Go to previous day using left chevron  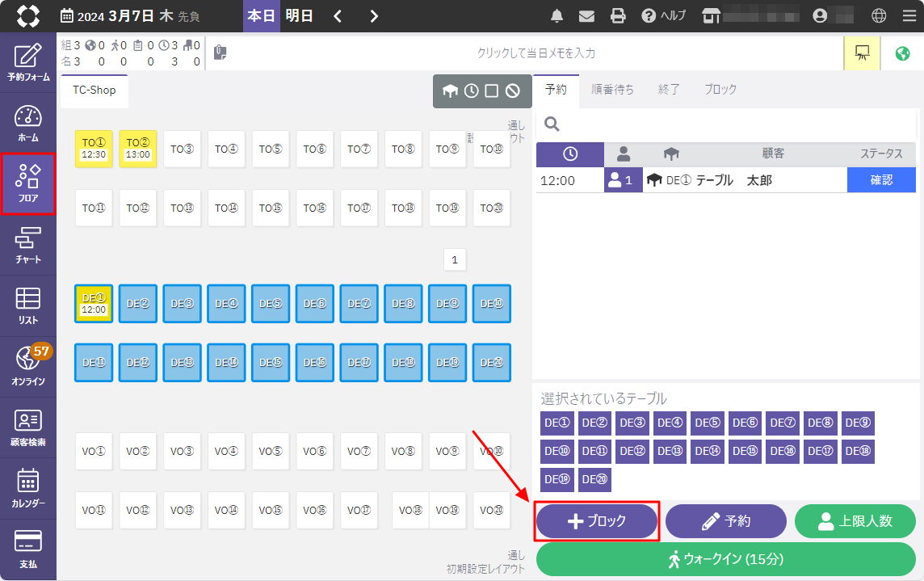pyautogui.click(x=338, y=16)
